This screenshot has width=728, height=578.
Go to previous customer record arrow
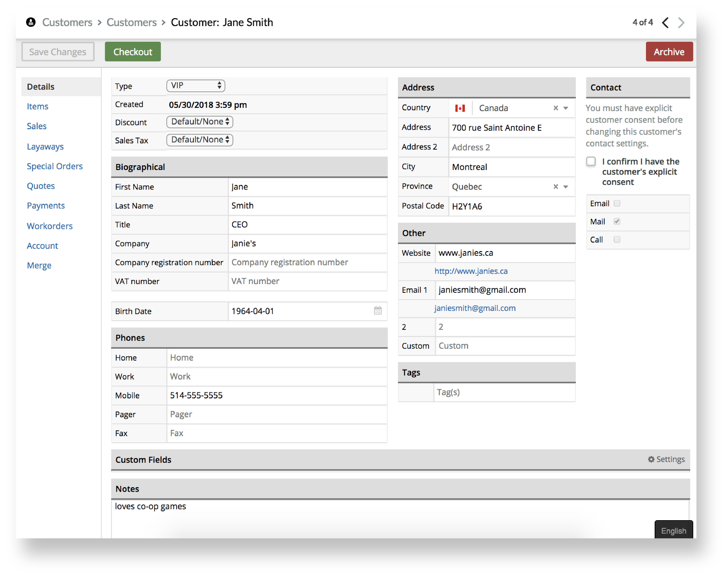pos(665,23)
